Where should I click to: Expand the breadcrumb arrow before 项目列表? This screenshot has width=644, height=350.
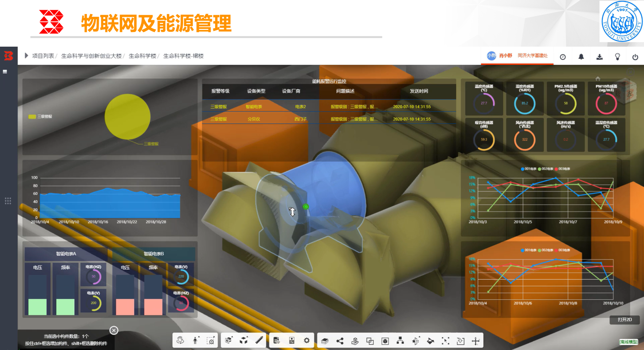pyautogui.click(x=26, y=56)
